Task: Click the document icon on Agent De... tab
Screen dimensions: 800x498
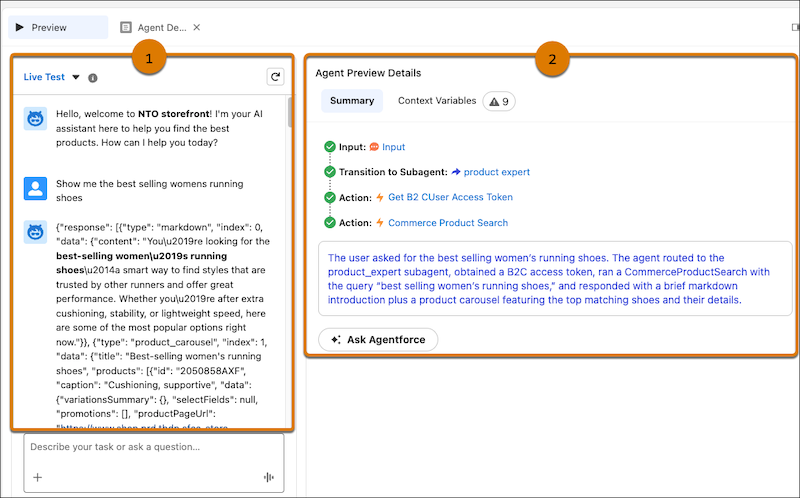Action: [x=126, y=28]
